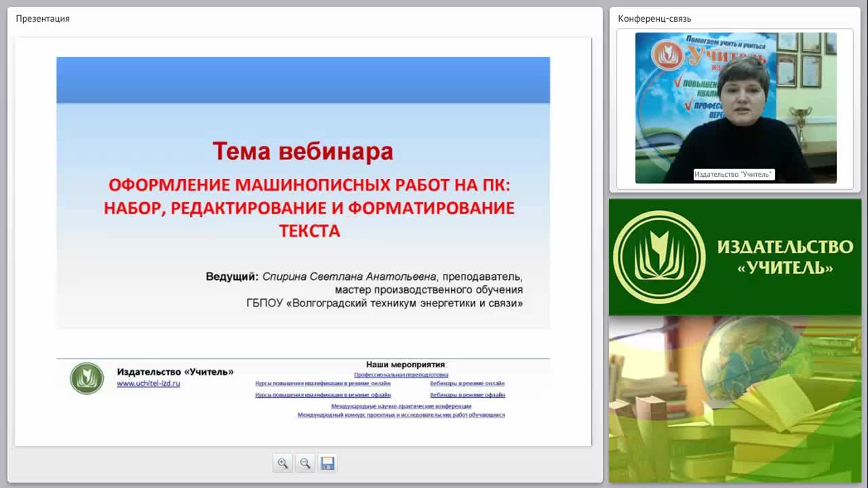Viewport: 868px width, 488px height.
Task: Click the round green Uchitel logo on the slide footer
Action: click(x=87, y=378)
